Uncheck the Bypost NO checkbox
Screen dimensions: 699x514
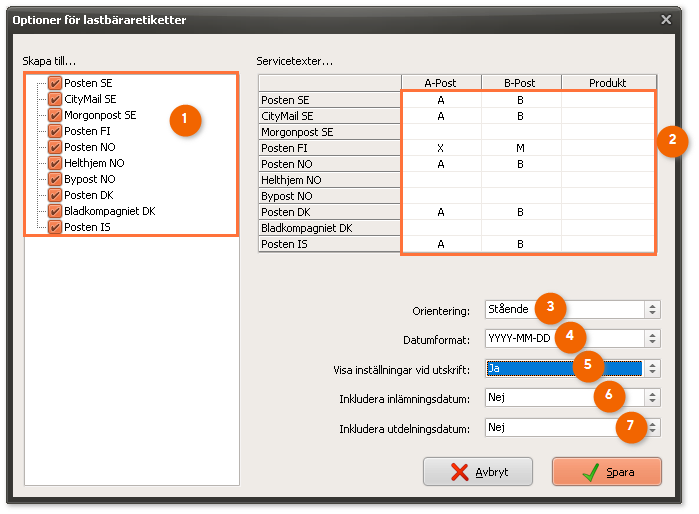tap(55, 179)
